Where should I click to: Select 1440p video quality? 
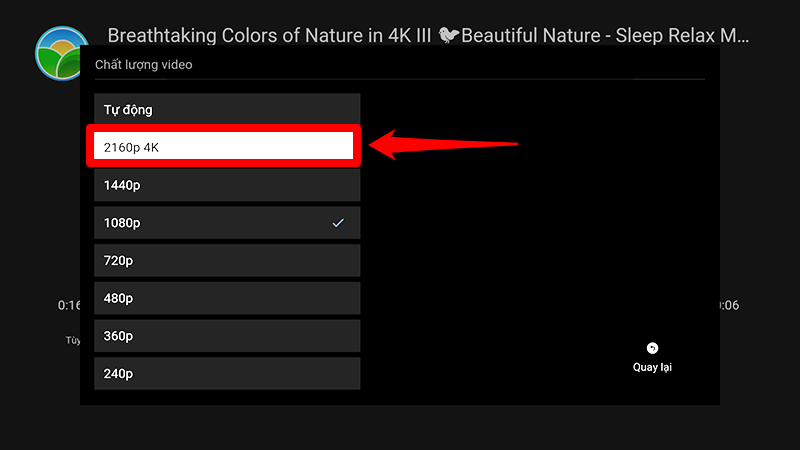point(227,185)
